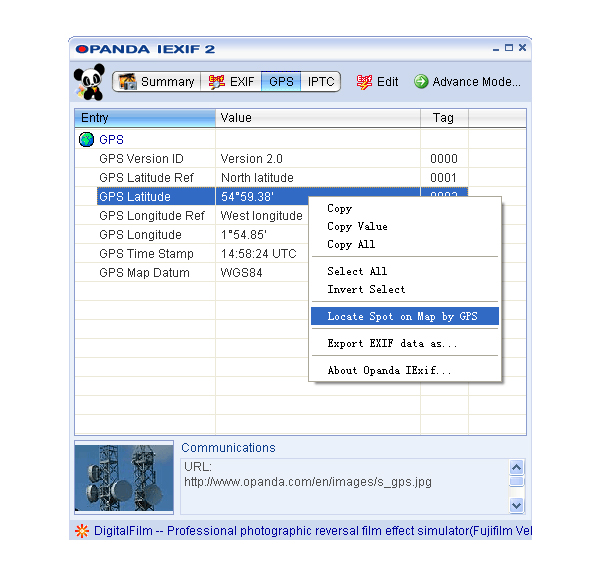Click the panda mascot logo
Viewport: 600px width, 576px height.
pyautogui.click(x=90, y=82)
